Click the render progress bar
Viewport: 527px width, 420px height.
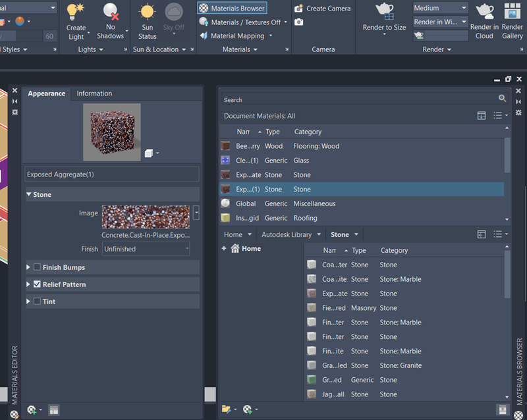point(447,36)
